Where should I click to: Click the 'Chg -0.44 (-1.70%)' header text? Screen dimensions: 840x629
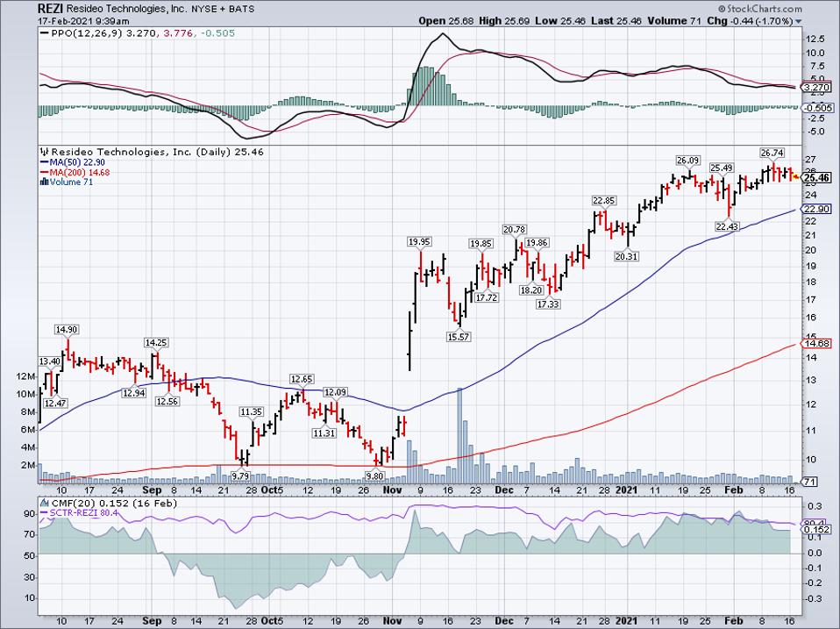[750, 21]
